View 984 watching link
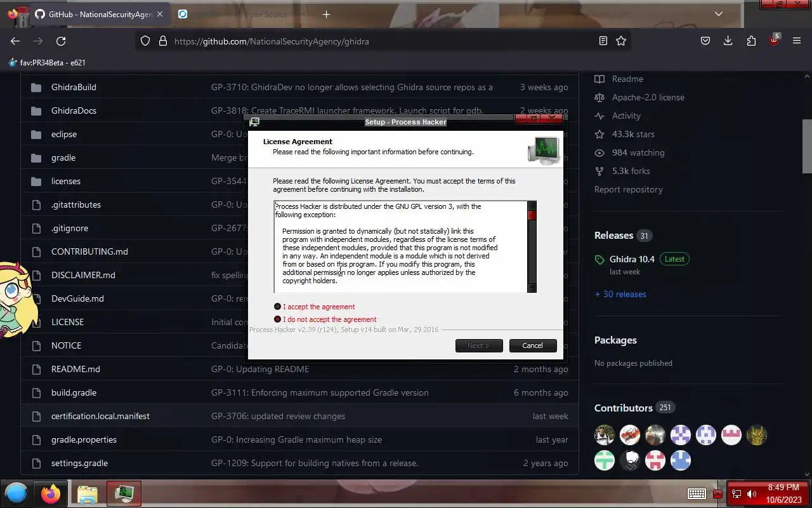This screenshot has width=812, height=508. pos(629,152)
